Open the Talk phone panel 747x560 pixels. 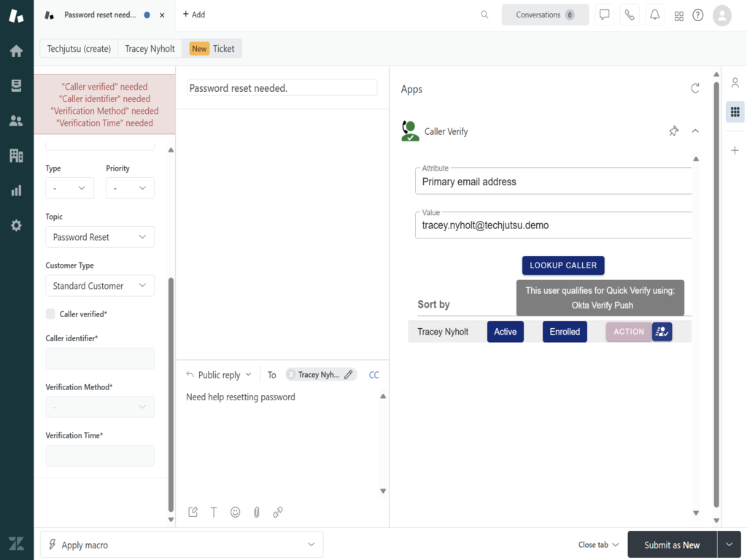(630, 15)
